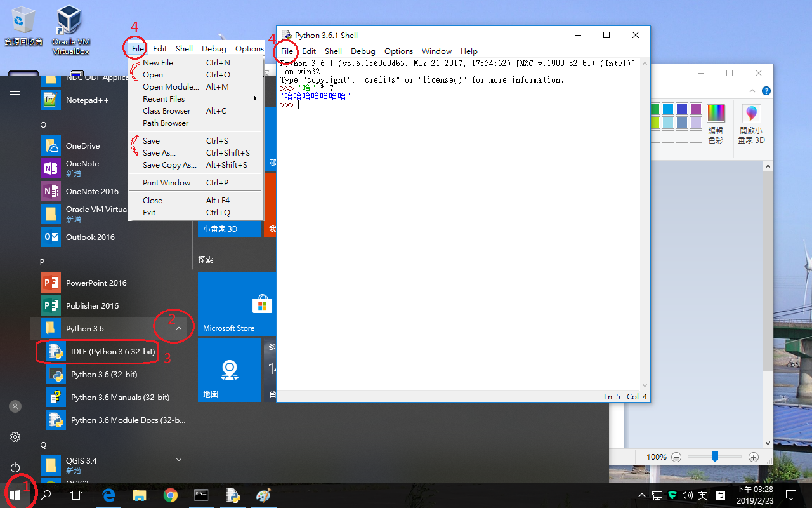Click the Start menu hamburger expand icon
This screenshot has width=812, height=508.
click(15, 94)
